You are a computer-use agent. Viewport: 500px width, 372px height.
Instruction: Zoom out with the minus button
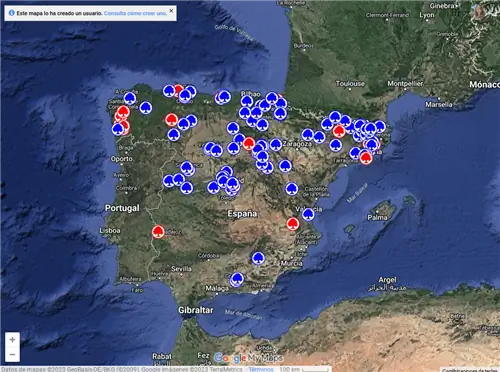tap(12, 354)
